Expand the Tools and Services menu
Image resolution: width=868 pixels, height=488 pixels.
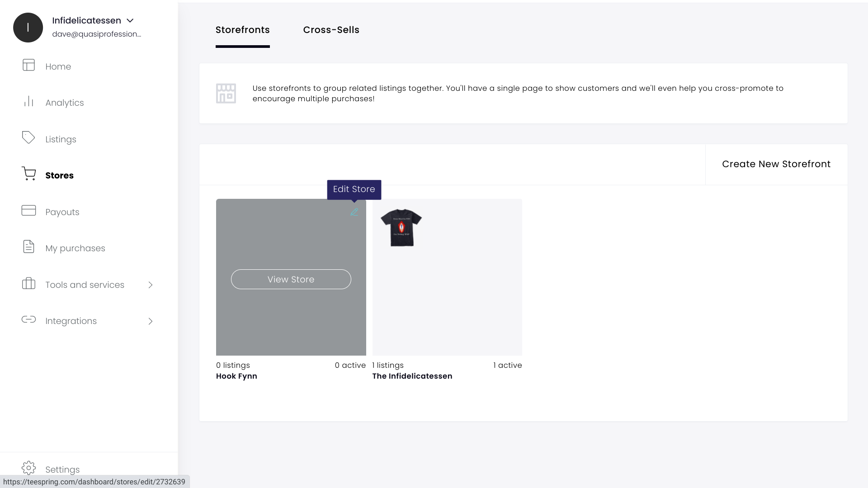pyautogui.click(x=151, y=285)
